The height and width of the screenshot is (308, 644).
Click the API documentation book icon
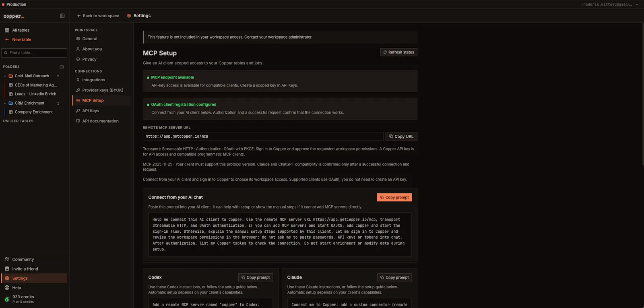(x=78, y=121)
